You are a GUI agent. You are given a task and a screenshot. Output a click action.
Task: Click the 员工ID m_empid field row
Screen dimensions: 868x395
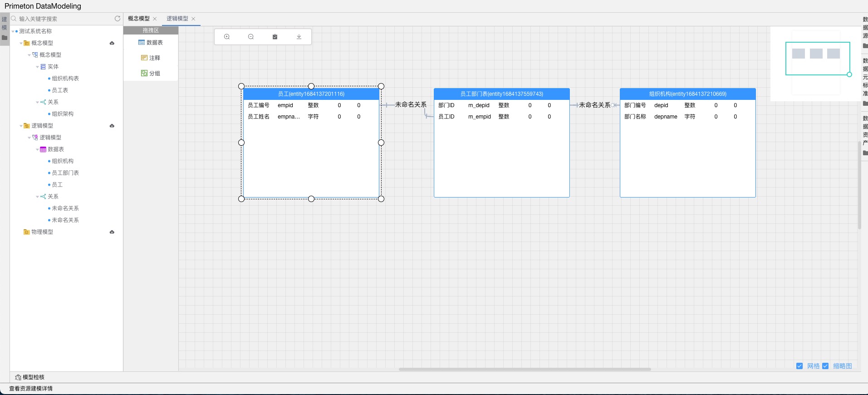pyautogui.click(x=502, y=117)
